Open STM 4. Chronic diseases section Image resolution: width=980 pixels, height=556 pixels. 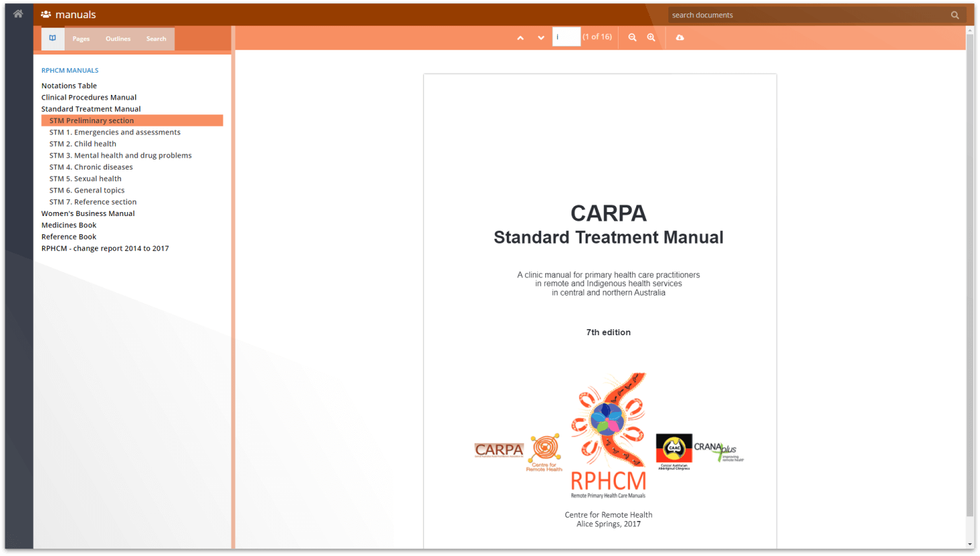click(x=91, y=167)
